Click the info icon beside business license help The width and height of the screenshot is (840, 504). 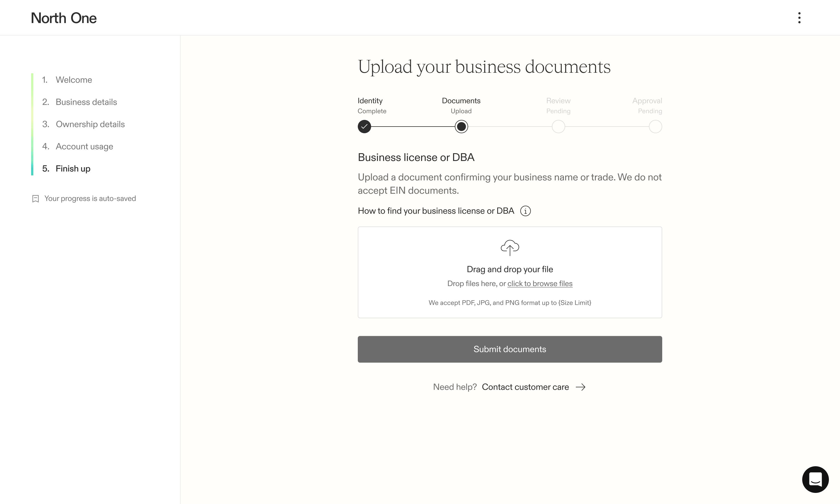[525, 211]
